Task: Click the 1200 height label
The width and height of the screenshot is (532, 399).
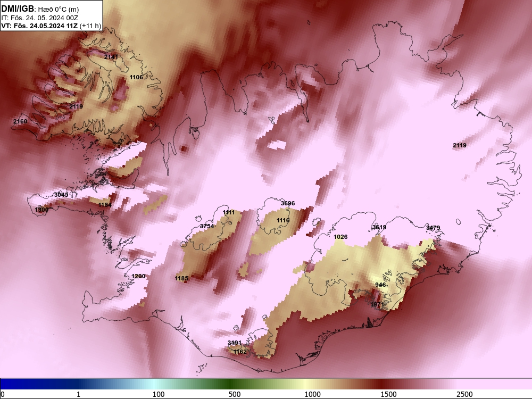Action: [138, 276]
